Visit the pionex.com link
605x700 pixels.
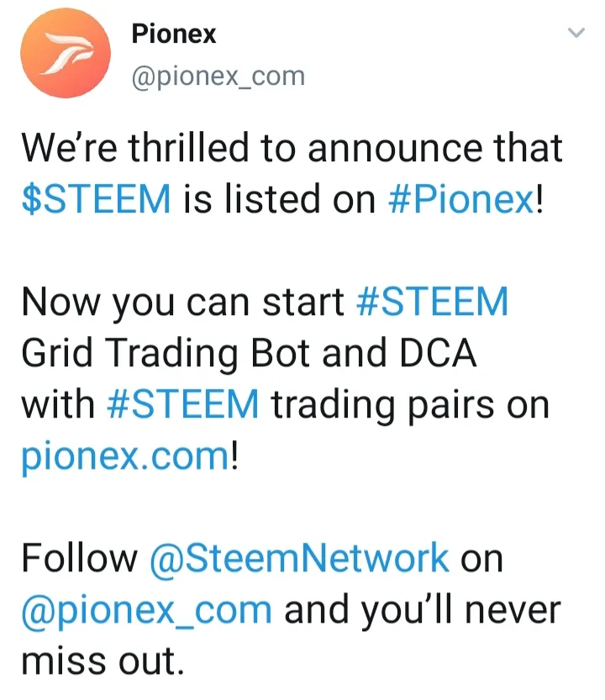coord(125,457)
